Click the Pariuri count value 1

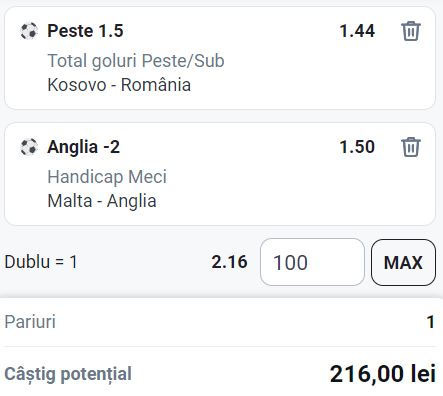point(431,322)
